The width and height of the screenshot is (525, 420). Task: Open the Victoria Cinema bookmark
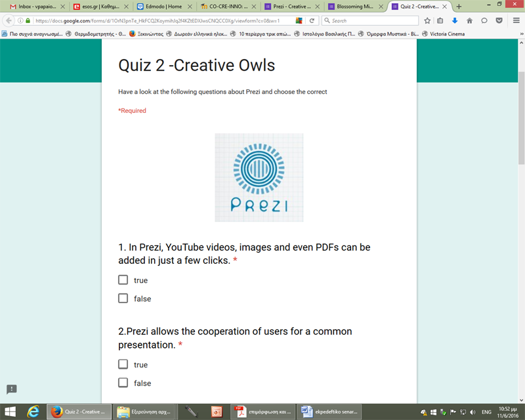coord(444,34)
